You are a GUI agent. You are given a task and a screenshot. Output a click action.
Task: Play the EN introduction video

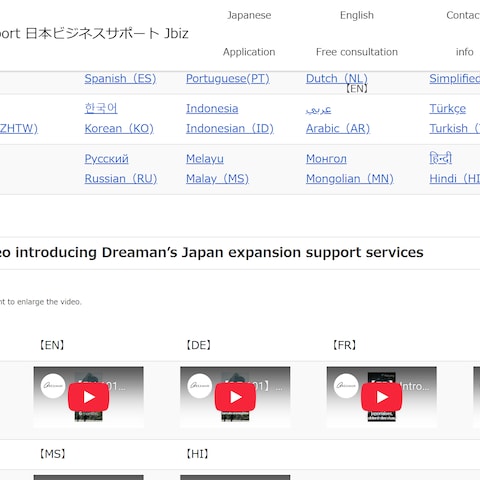[89, 397]
